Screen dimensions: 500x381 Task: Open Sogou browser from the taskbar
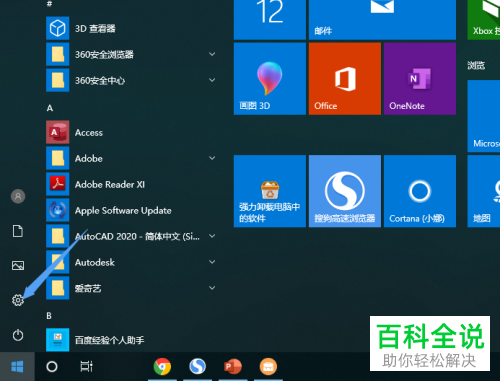pyautogui.click(x=198, y=367)
